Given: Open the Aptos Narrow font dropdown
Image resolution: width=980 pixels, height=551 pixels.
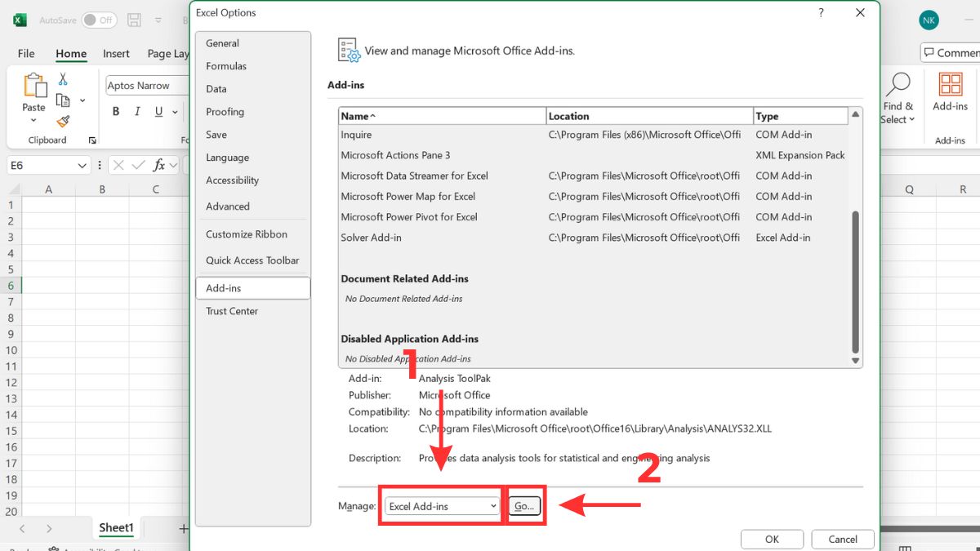Looking at the screenshot, I should click(x=145, y=86).
